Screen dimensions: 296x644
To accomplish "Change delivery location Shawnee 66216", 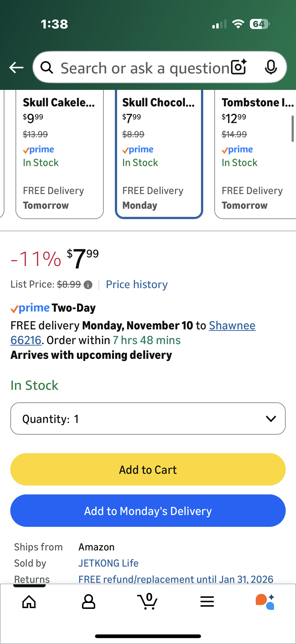I will point(232,325).
